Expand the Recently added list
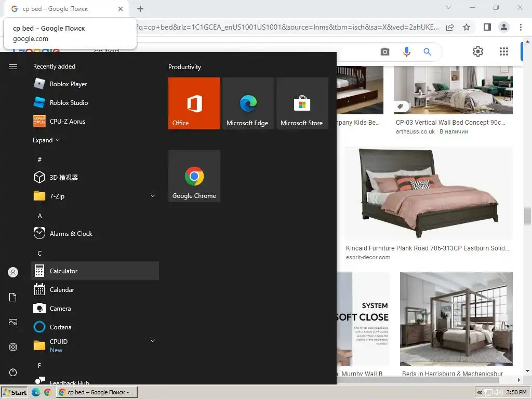This screenshot has width=532, height=399. coord(46,140)
